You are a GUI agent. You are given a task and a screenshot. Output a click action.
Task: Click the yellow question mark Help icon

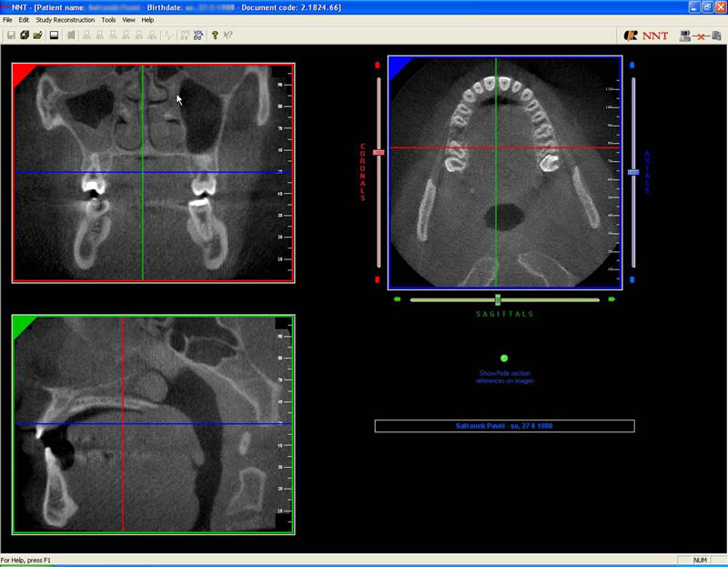pyautogui.click(x=215, y=35)
